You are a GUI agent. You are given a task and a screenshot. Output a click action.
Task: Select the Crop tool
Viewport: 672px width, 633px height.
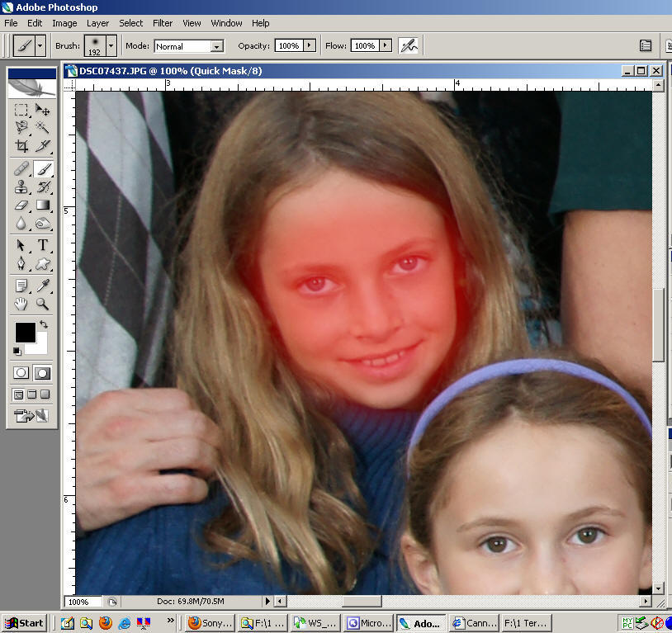tap(21, 146)
